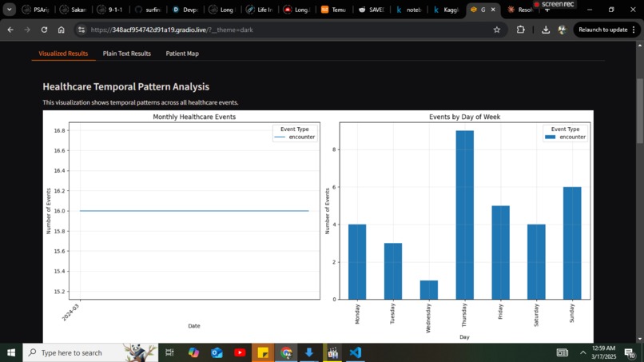This screenshot has height=362, width=644.
Task: Reload the Gradio page
Action: coord(44,30)
